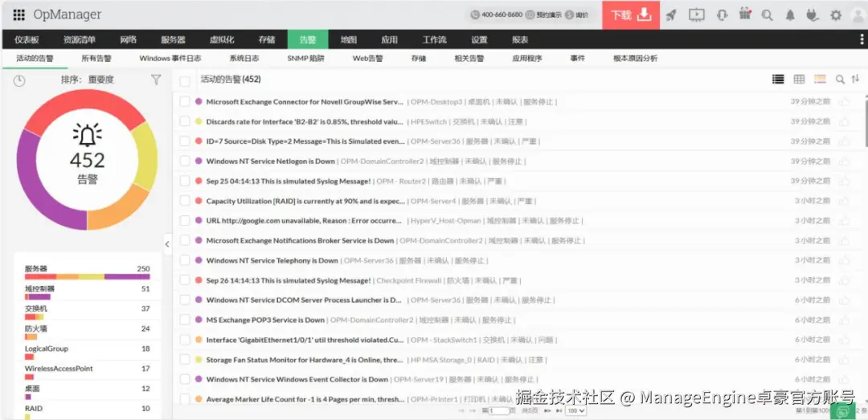Open the 报表 reports menu
The height and width of the screenshot is (420, 868).
[x=520, y=40]
